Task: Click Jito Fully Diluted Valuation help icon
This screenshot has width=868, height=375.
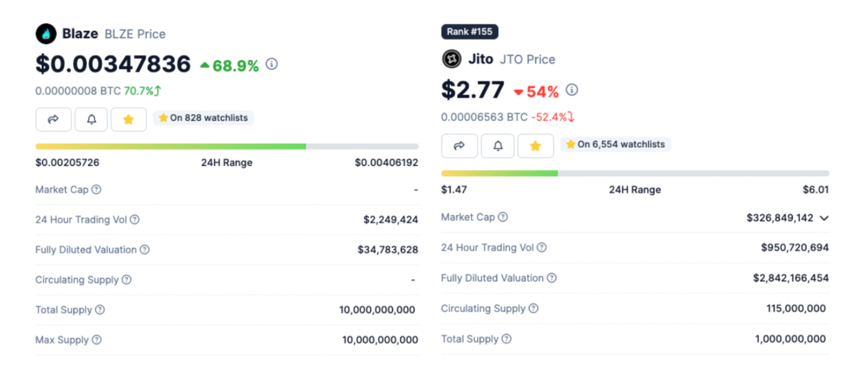Action: point(552,278)
